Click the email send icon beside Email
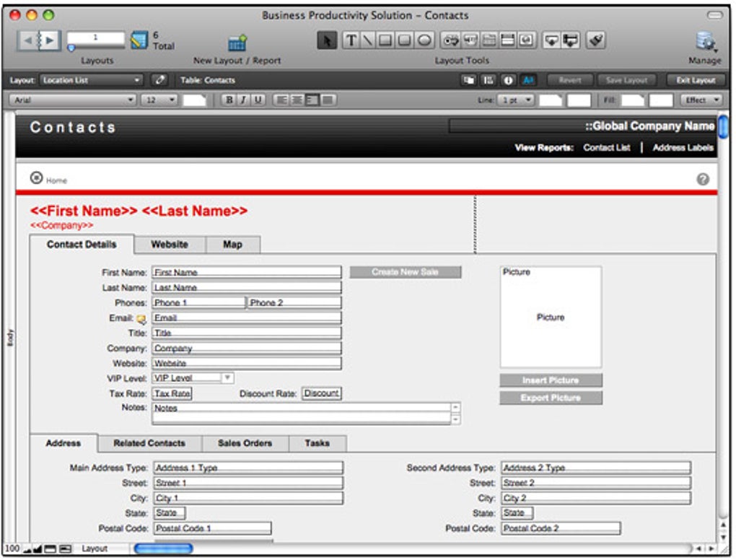736x560 pixels. tap(141, 319)
